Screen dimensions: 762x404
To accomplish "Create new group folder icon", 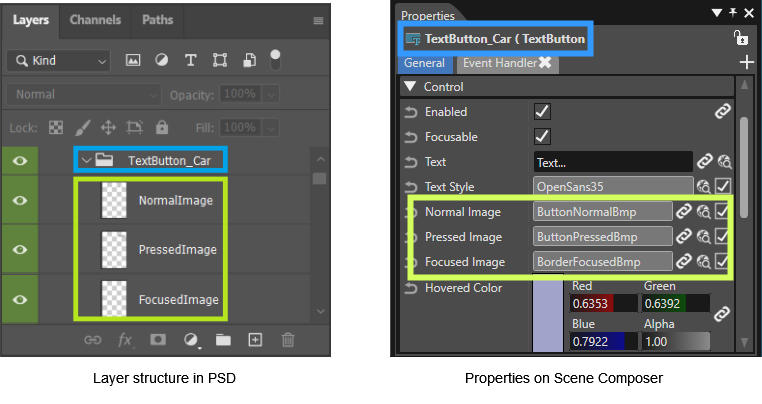I will (223, 339).
